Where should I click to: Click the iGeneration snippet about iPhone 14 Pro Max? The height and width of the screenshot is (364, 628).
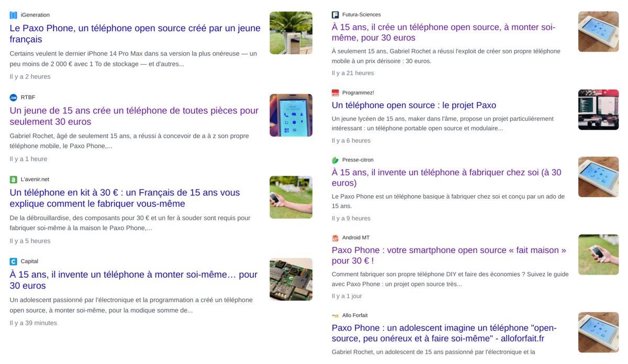click(x=133, y=59)
